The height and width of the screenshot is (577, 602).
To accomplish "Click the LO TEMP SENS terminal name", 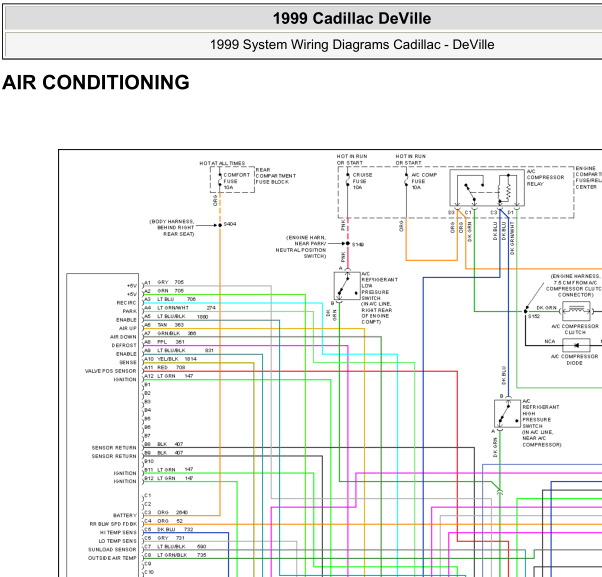I will [118, 541].
